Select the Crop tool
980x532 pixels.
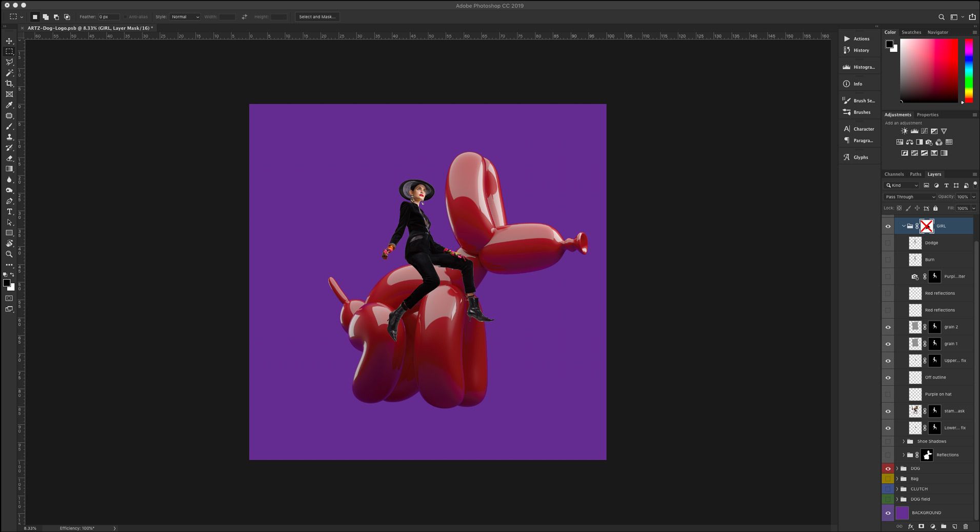(9, 84)
